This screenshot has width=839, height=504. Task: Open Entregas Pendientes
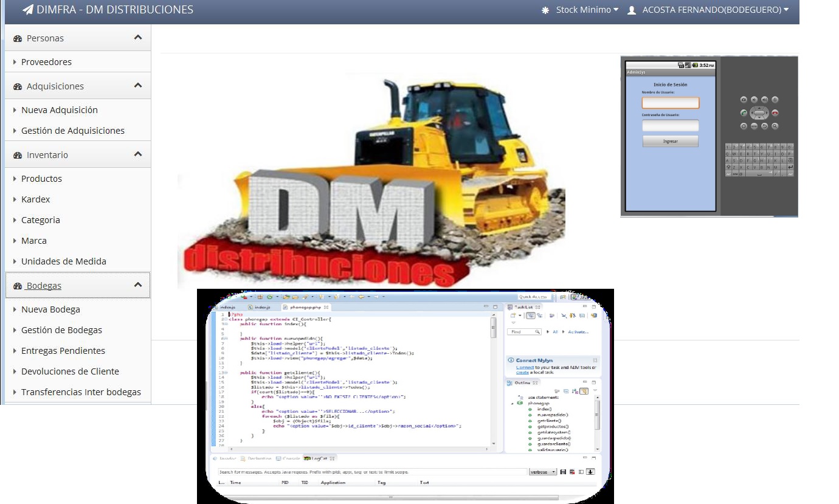(63, 351)
